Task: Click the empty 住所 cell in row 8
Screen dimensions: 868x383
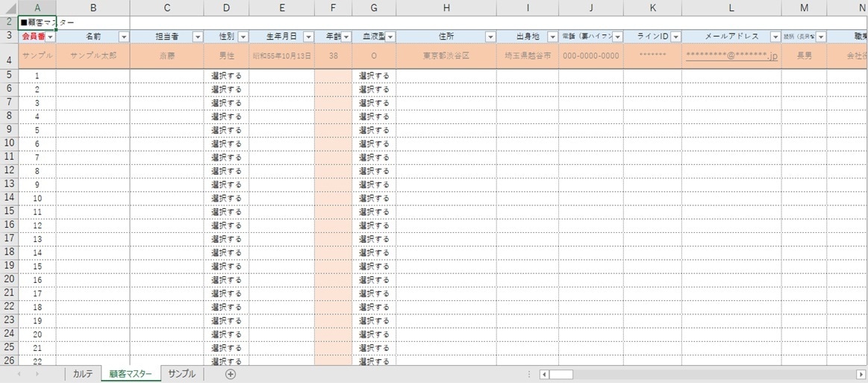Action: tap(446, 116)
